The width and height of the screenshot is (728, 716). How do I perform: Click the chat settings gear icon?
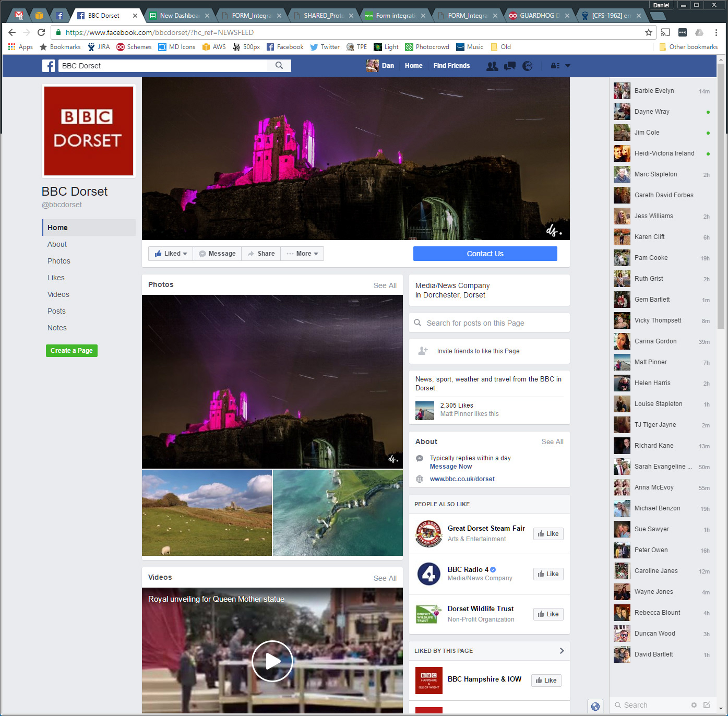[x=694, y=705]
